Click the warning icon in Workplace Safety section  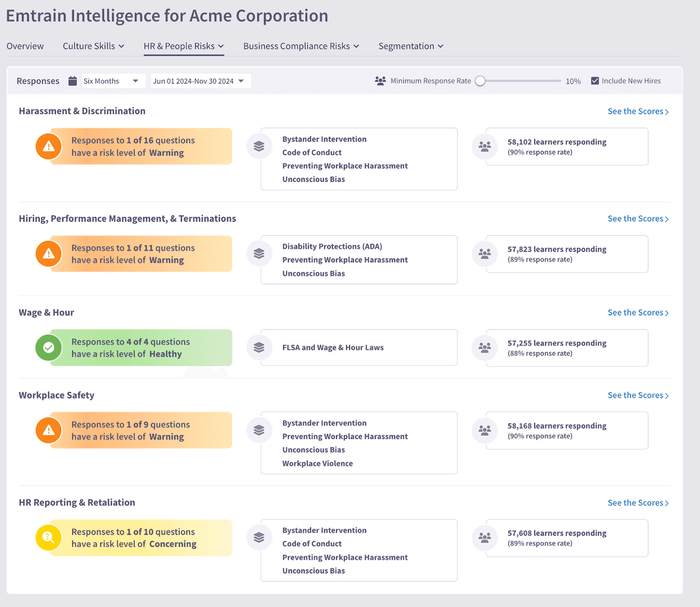pos(49,430)
